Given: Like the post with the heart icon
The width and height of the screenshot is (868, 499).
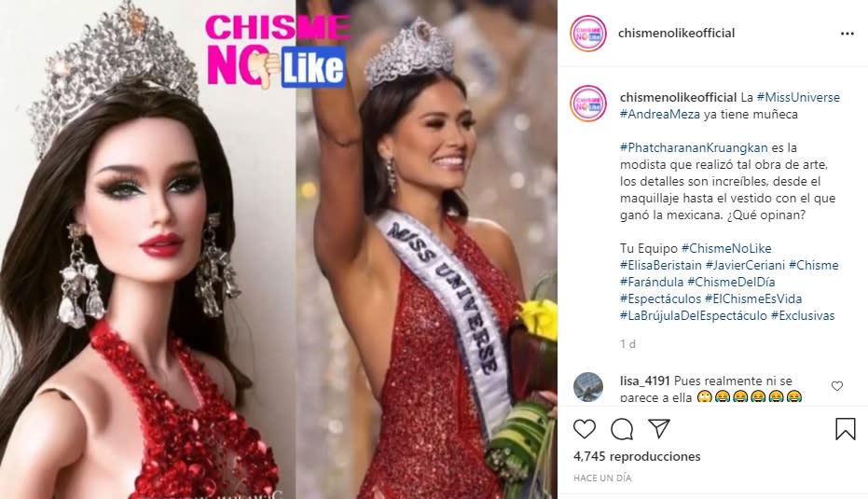Looking at the screenshot, I should tap(584, 429).
